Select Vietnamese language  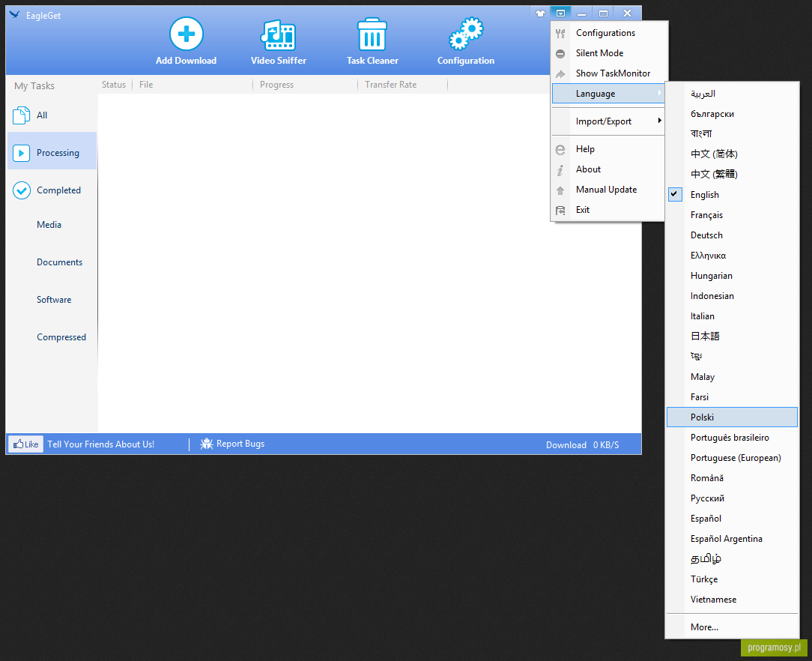733,600
